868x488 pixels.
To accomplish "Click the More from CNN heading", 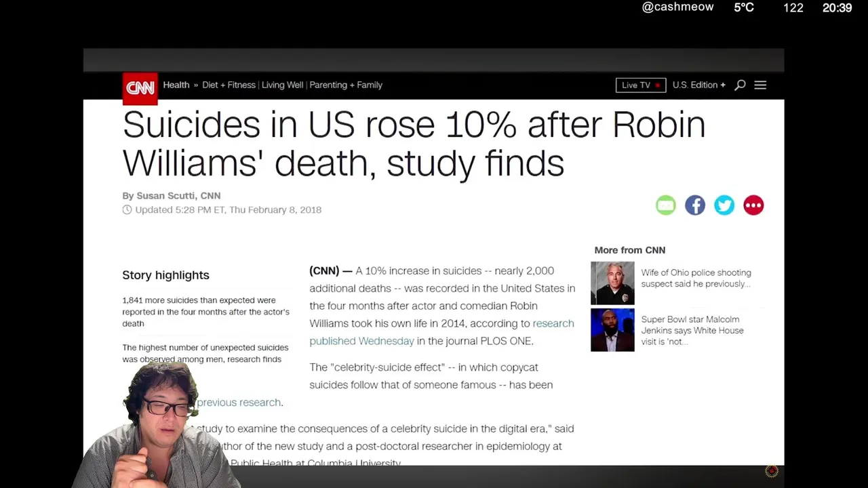I will [x=630, y=250].
